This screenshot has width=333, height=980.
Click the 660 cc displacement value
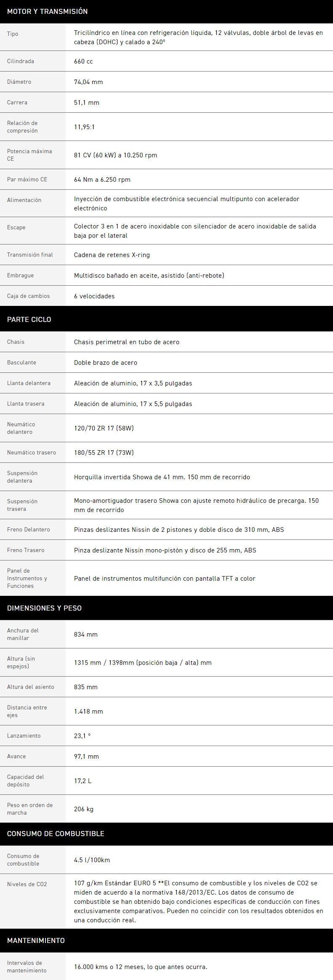(83, 61)
